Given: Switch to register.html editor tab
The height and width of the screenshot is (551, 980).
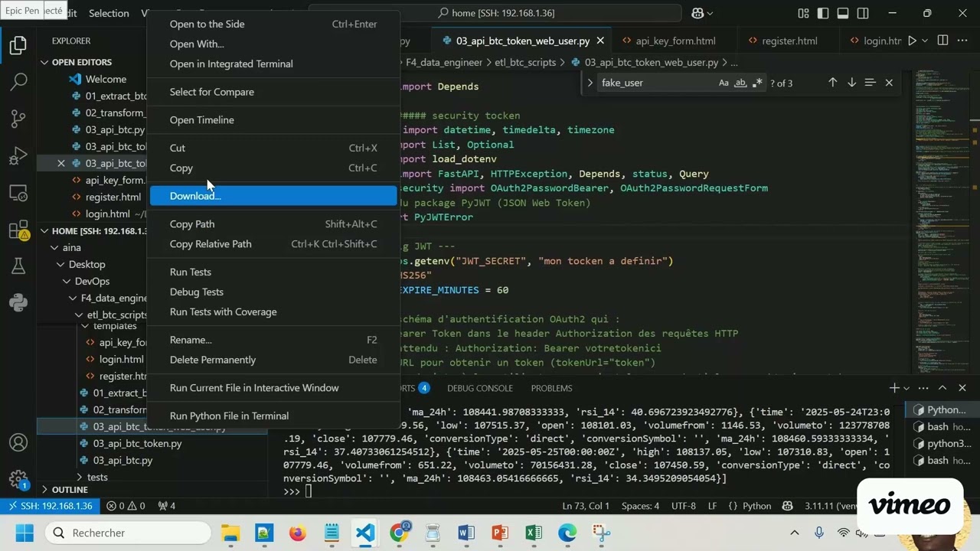Looking at the screenshot, I should [x=789, y=41].
